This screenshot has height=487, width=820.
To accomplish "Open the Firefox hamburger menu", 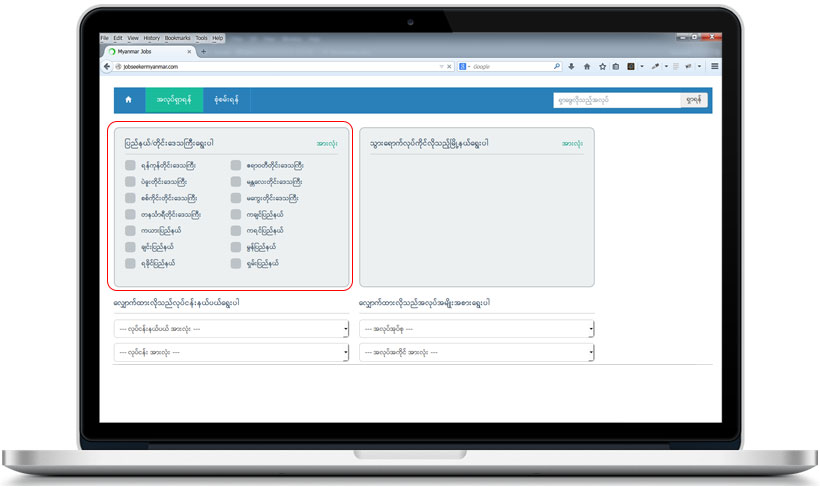I will click(714, 66).
